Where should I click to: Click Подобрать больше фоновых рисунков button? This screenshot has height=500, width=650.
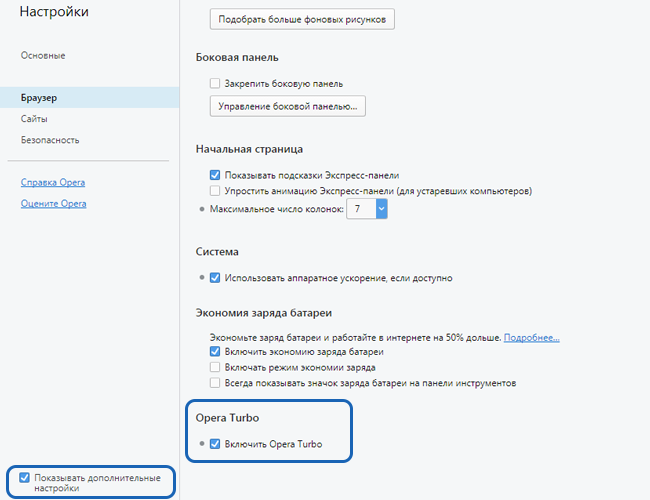[302, 19]
